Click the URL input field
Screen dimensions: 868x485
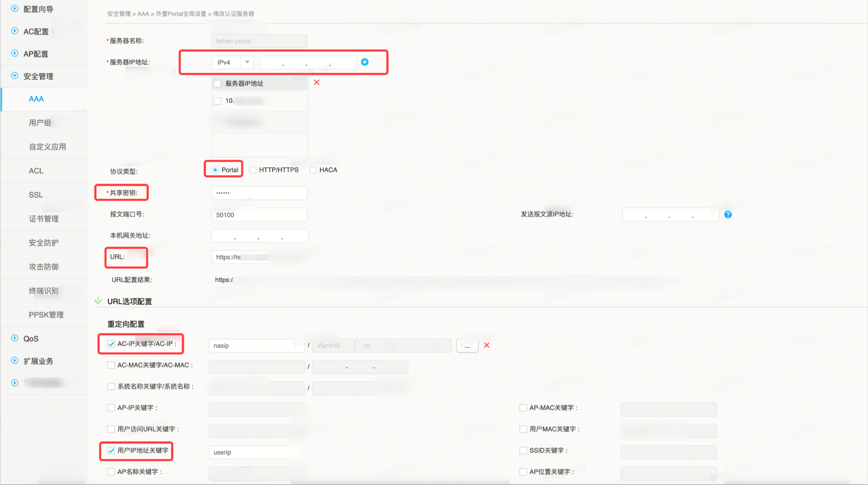(x=240, y=257)
